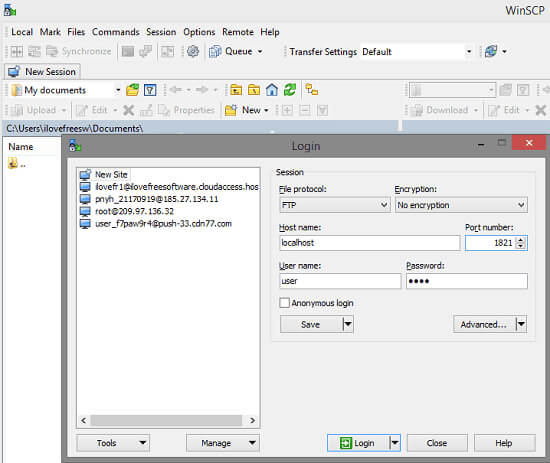Click the open directory folder icon
This screenshot has width=550, height=463.
point(133,90)
